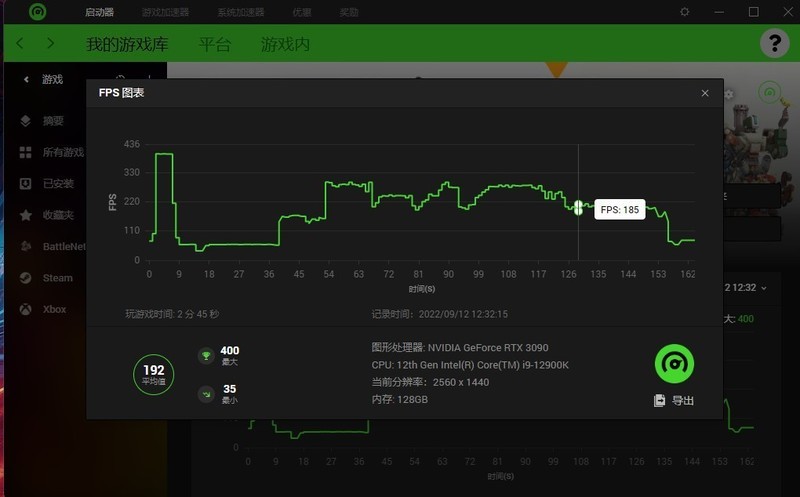Click the green circular icon behind the dialog
This screenshot has width=800, height=497.
click(769, 93)
